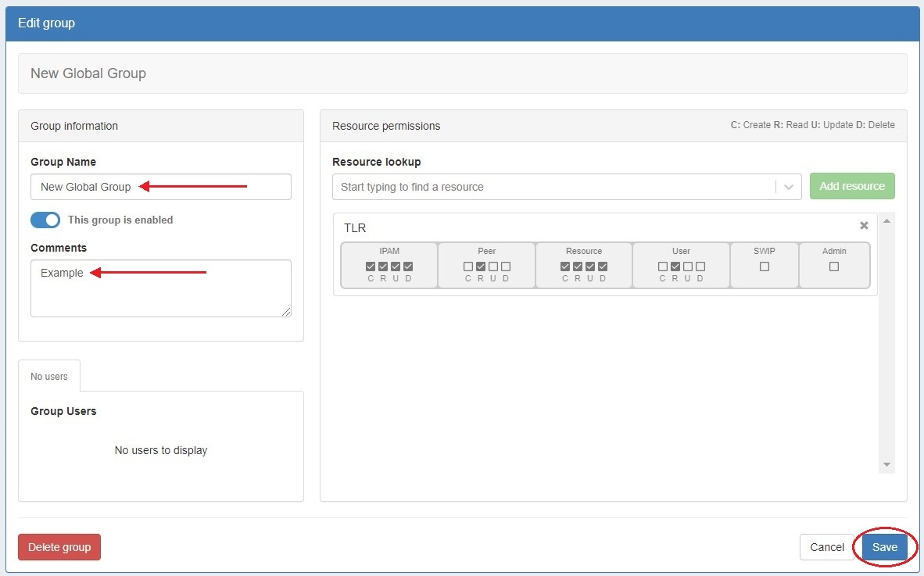Uncheck the Resource Delete permission checkbox

[x=603, y=267]
